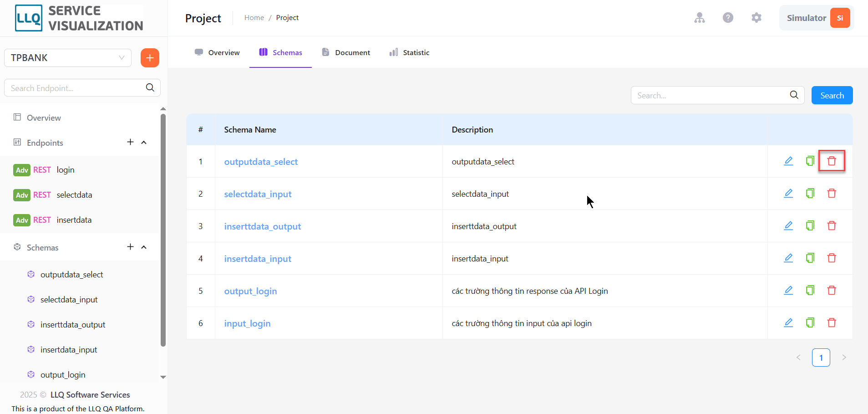Collapse the Endpoints section
This screenshot has width=868, height=414.
point(144,143)
